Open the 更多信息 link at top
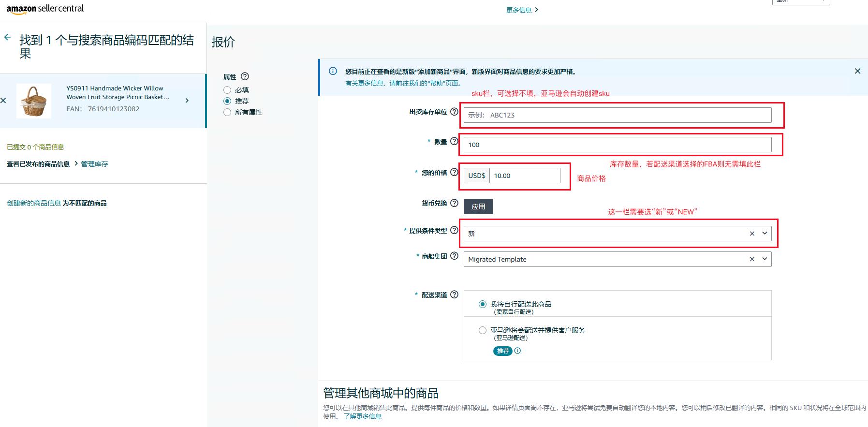Image resolution: width=868 pixels, height=427 pixels. (522, 10)
